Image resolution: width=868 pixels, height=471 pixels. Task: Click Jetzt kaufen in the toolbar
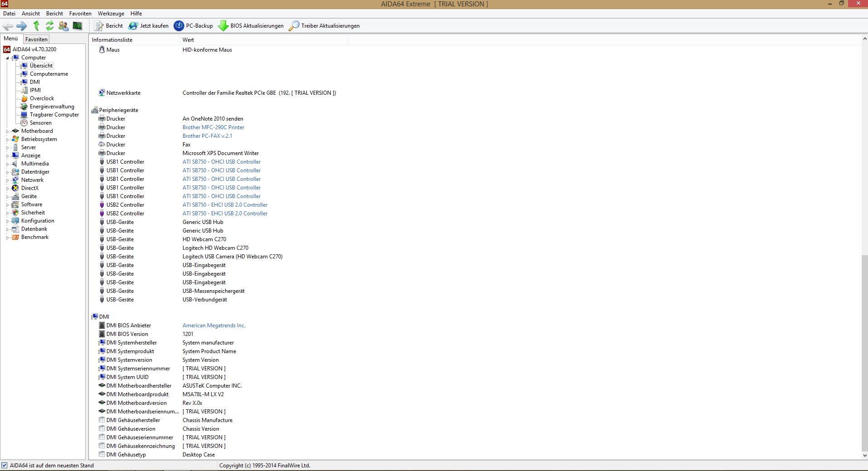coord(149,26)
